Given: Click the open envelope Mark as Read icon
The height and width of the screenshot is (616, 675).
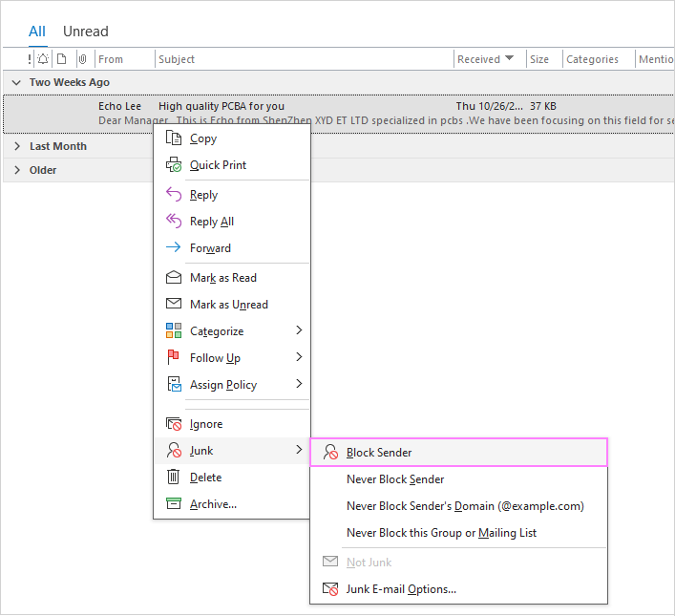Looking at the screenshot, I should [x=174, y=277].
